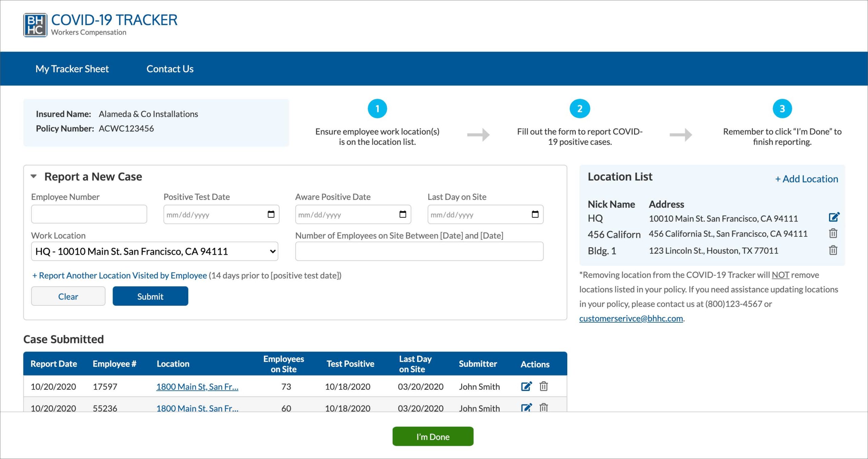Delete the case for employee 17597

(544, 386)
